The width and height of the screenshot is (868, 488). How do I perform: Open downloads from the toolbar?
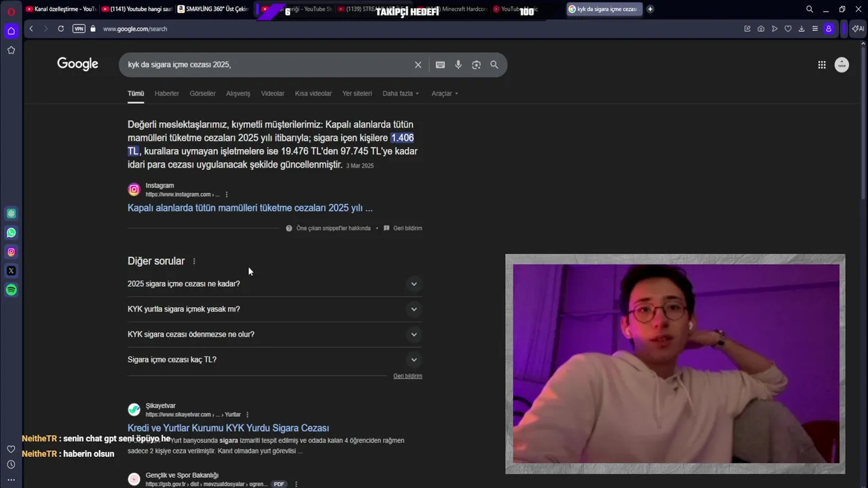tap(802, 28)
